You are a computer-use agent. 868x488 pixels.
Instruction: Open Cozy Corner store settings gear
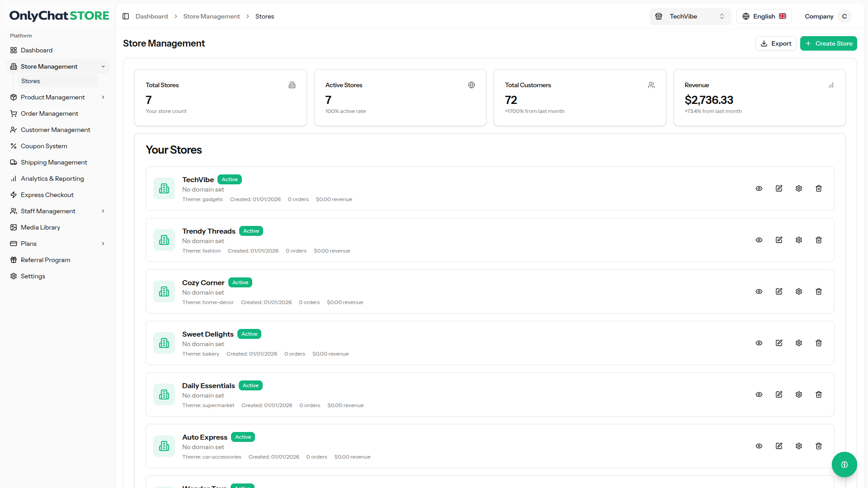coord(799,291)
